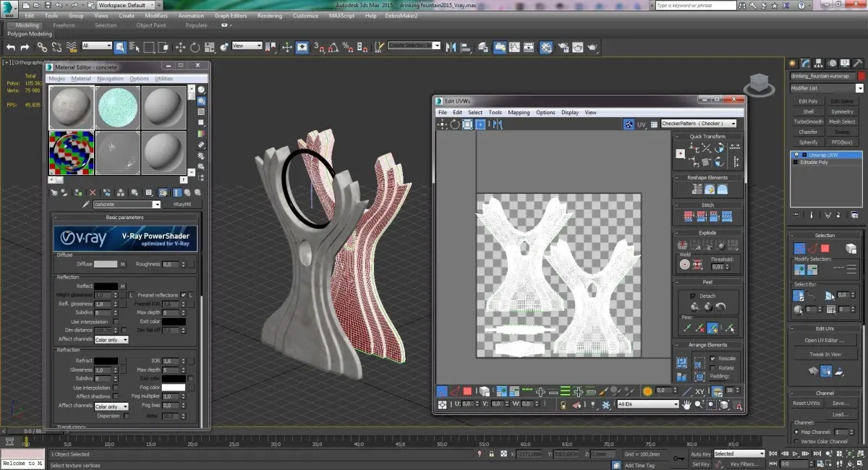Toggle checker map display icon in Edit UVWs
This screenshot has width=868, height=470.
point(629,124)
